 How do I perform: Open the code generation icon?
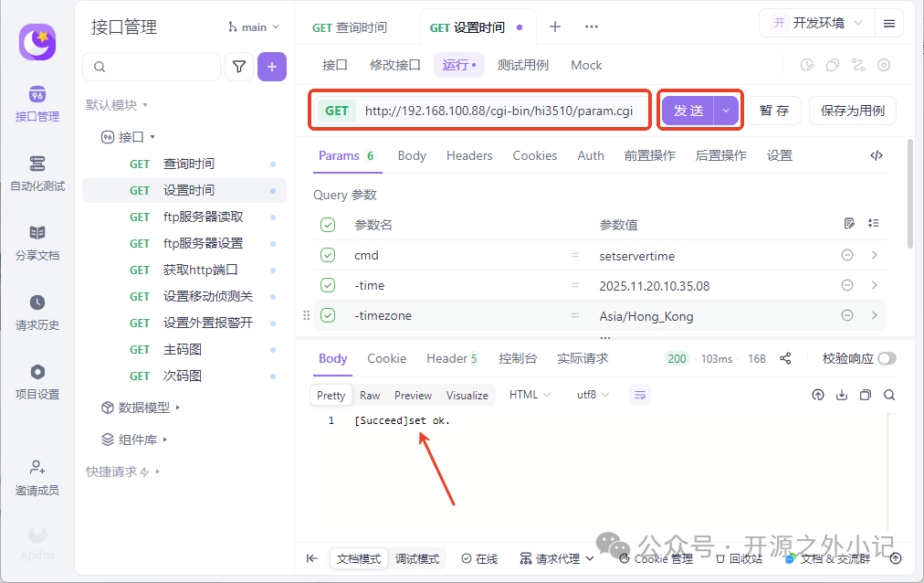coord(877,155)
